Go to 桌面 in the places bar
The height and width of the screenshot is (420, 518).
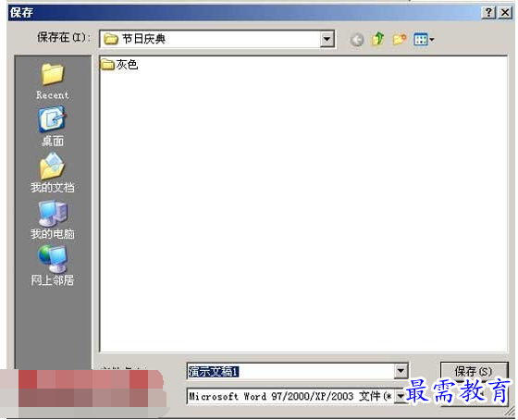pos(53,127)
